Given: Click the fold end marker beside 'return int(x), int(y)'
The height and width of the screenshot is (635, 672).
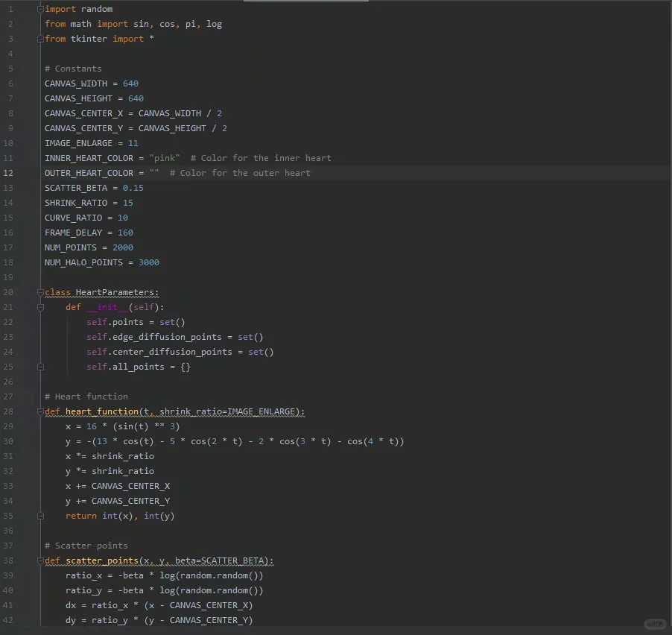Looking at the screenshot, I should [40, 516].
